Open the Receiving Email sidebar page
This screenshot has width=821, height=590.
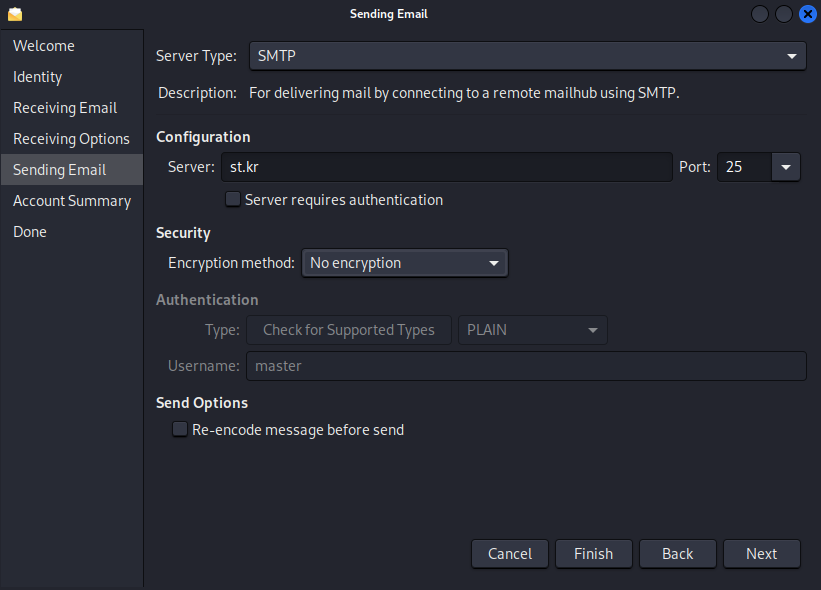tap(65, 108)
